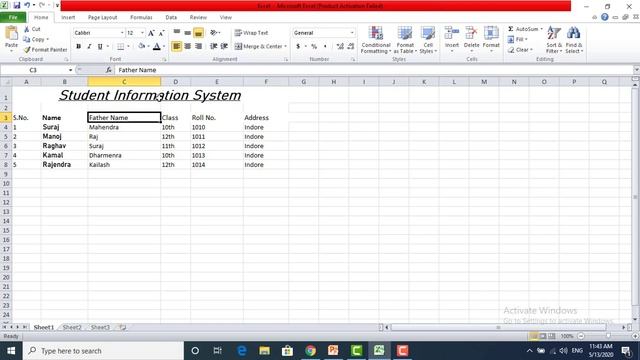The width and height of the screenshot is (640, 360).
Task: Apply Accounting dollar number format
Action: [x=298, y=46]
